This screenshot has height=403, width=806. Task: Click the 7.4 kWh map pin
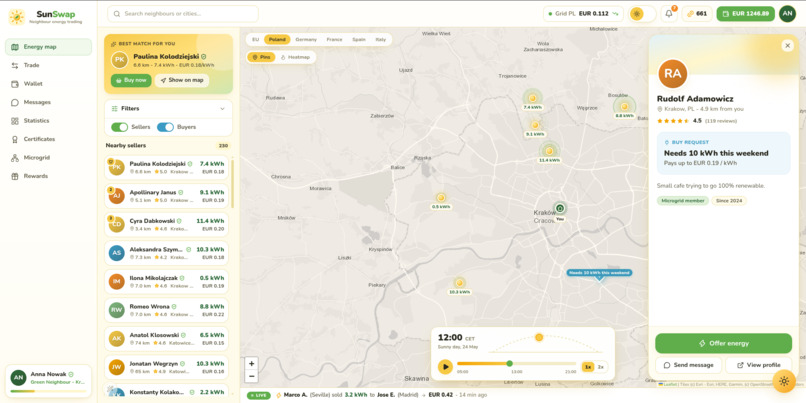coord(533,98)
